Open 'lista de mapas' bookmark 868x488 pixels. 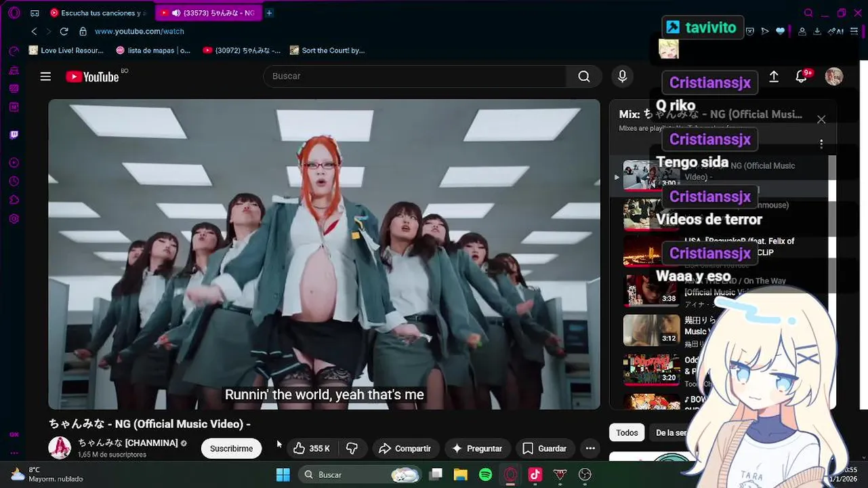click(x=153, y=50)
